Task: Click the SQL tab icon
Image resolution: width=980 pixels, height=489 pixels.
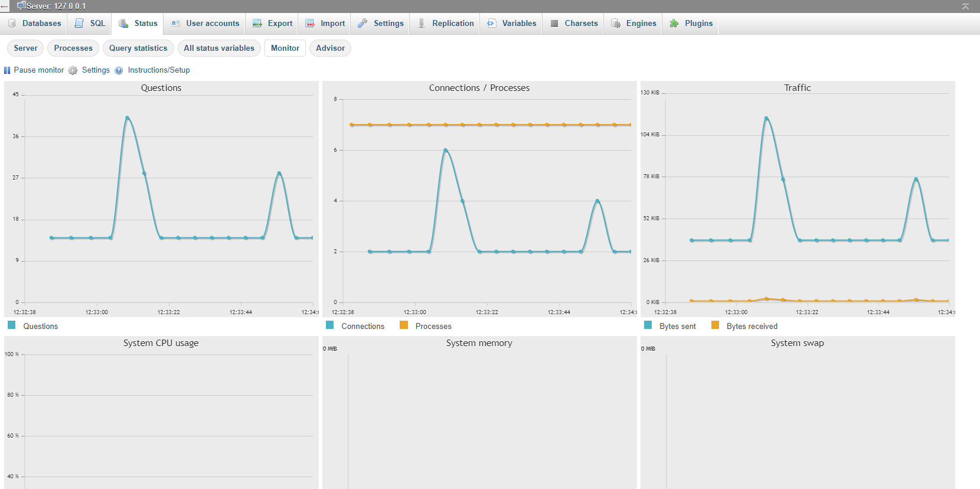Action: tap(79, 24)
